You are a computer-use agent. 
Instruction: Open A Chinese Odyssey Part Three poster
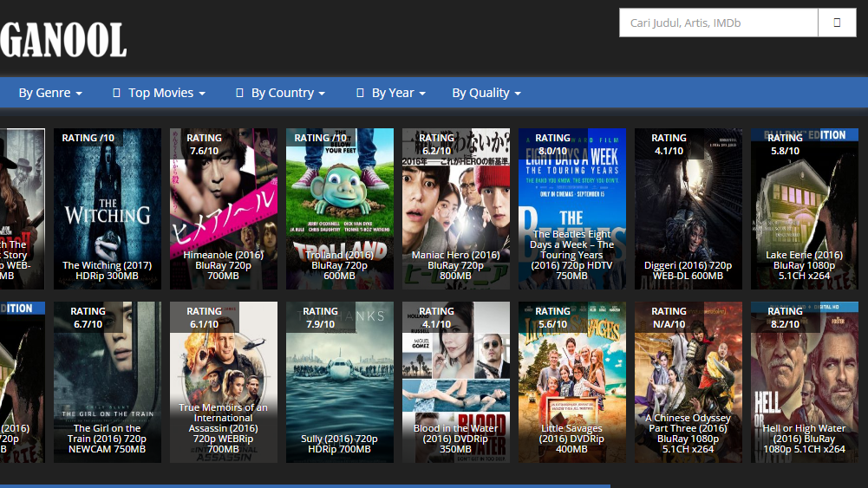689,381
